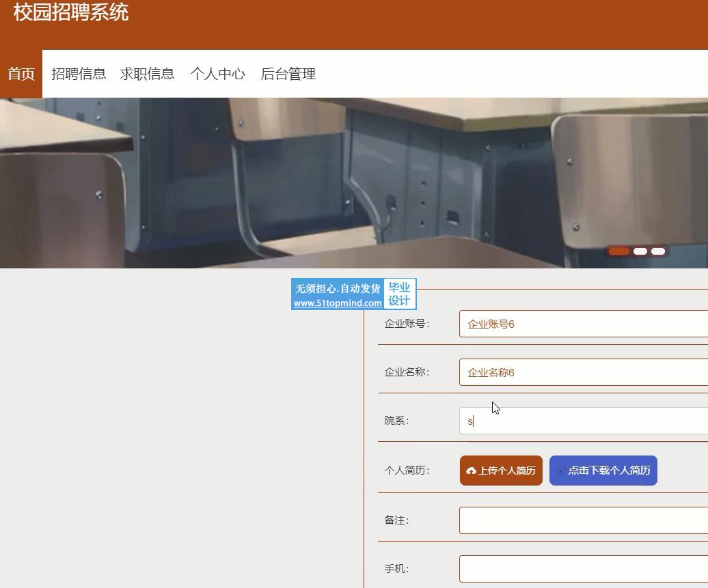Screen dimensions: 708x588
Task: Click the classroom banner image
Action: pyautogui.click(x=354, y=183)
